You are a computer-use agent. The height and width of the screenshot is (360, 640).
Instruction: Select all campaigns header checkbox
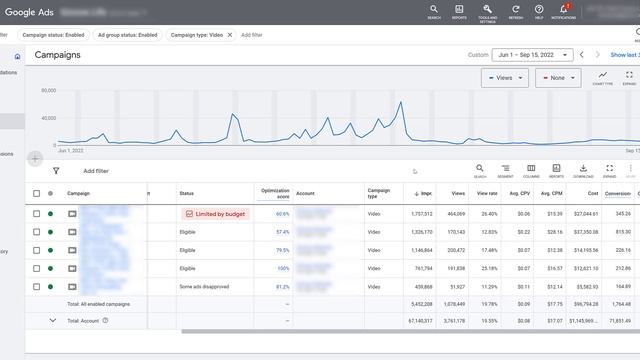point(36,193)
